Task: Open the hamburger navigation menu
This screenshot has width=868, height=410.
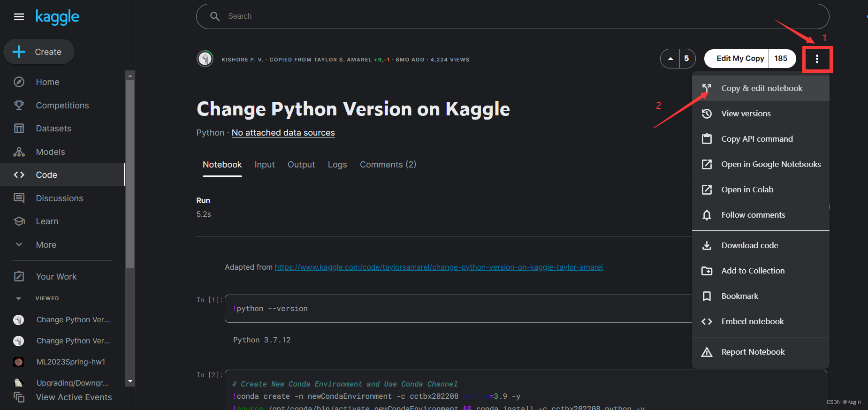Action: (x=19, y=17)
